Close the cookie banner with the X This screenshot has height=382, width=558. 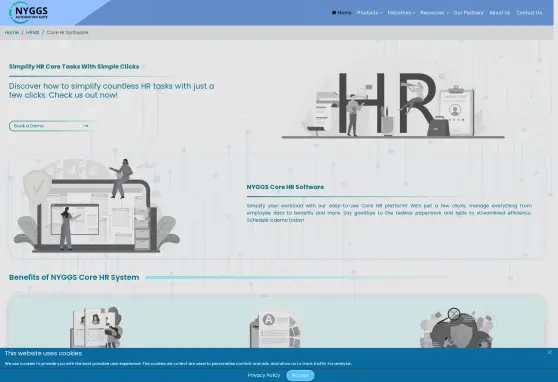[549, 352]
